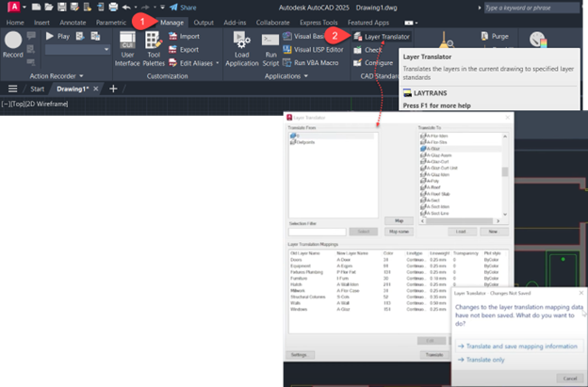Open the Visual LISP Editor
Viewport: 588px width, 387px height.
(313, 50)
